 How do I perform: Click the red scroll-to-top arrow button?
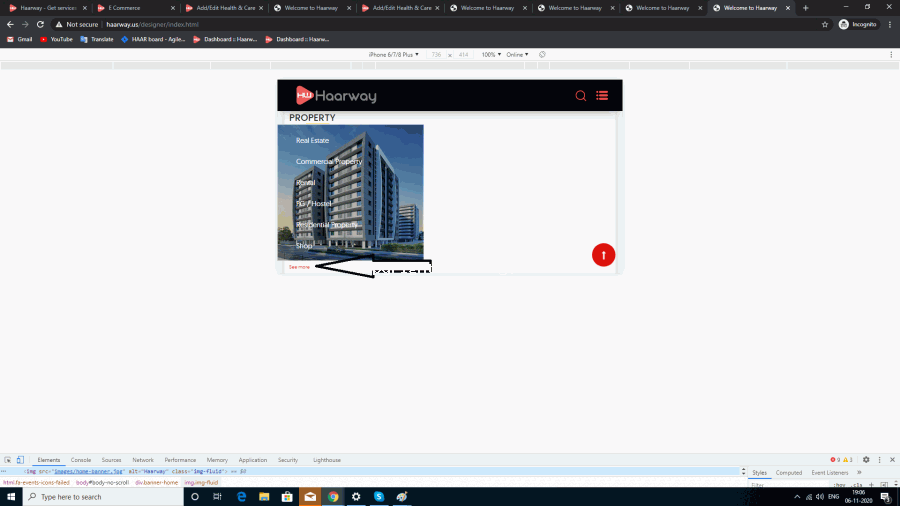(603, 255)
